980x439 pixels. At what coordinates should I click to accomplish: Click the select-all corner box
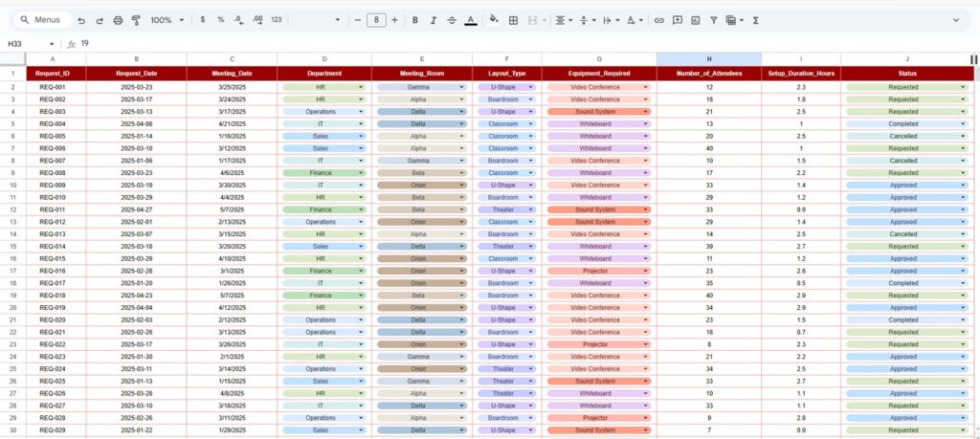click(x=12, y=58)
